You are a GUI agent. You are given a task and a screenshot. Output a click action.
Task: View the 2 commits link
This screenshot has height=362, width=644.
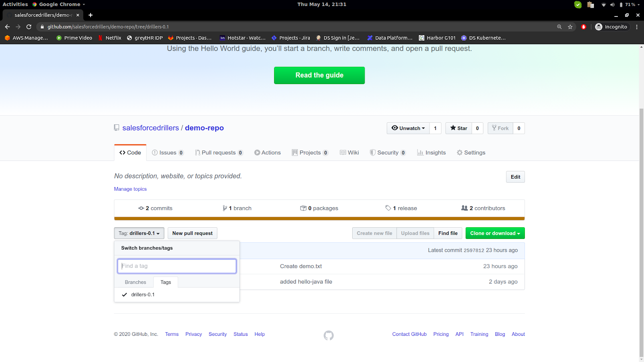[155, 208]
